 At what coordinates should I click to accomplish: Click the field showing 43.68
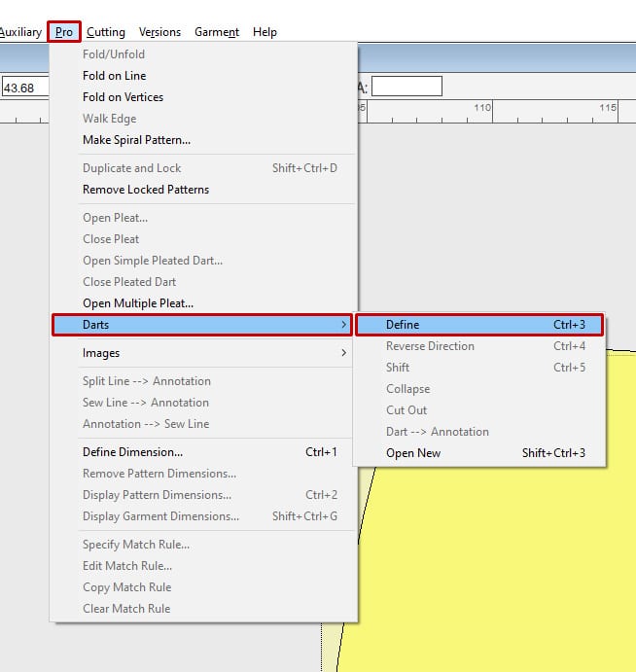point(25,88)
